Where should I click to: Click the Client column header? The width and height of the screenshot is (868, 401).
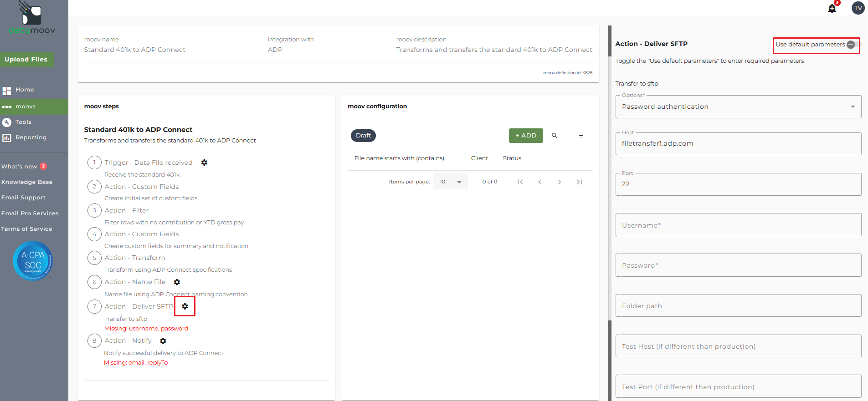click(x=479, y=158)
